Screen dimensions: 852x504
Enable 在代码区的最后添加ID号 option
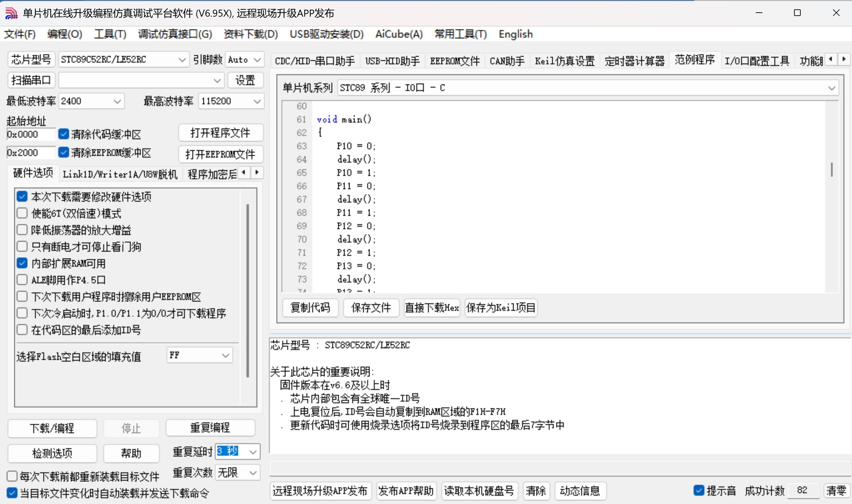coord(22,329)
